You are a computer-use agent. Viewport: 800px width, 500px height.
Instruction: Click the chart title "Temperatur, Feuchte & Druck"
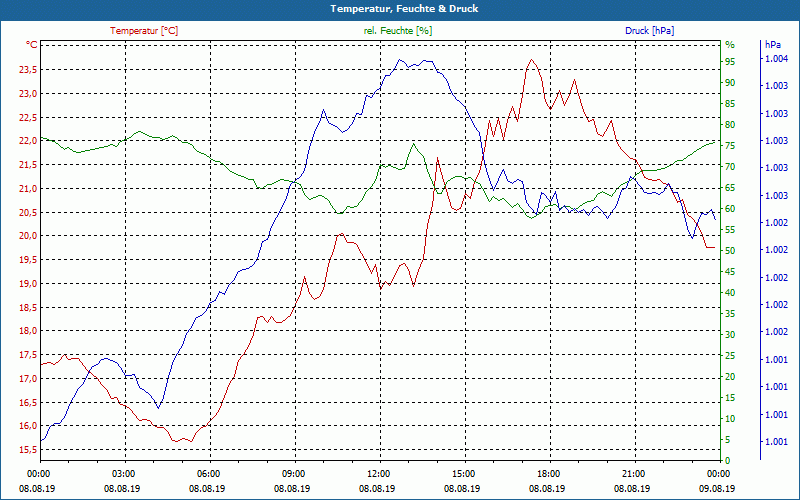click(404, 9)
